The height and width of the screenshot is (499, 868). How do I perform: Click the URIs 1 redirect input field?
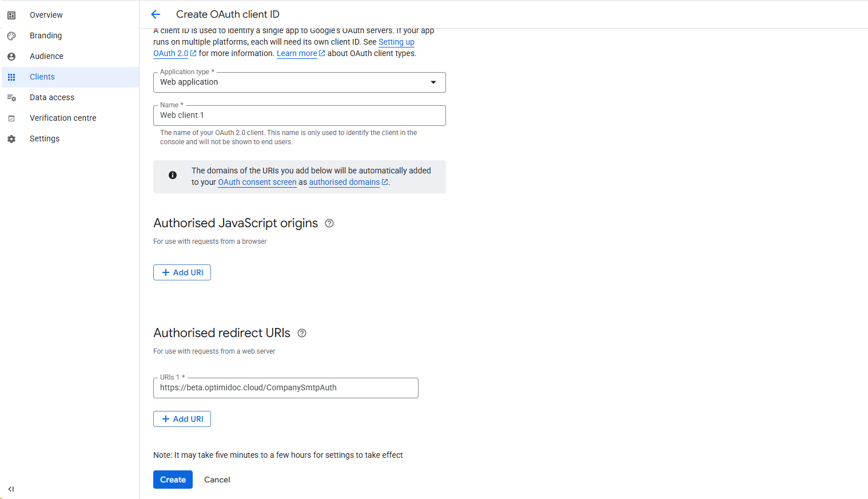tap(285, 388)
